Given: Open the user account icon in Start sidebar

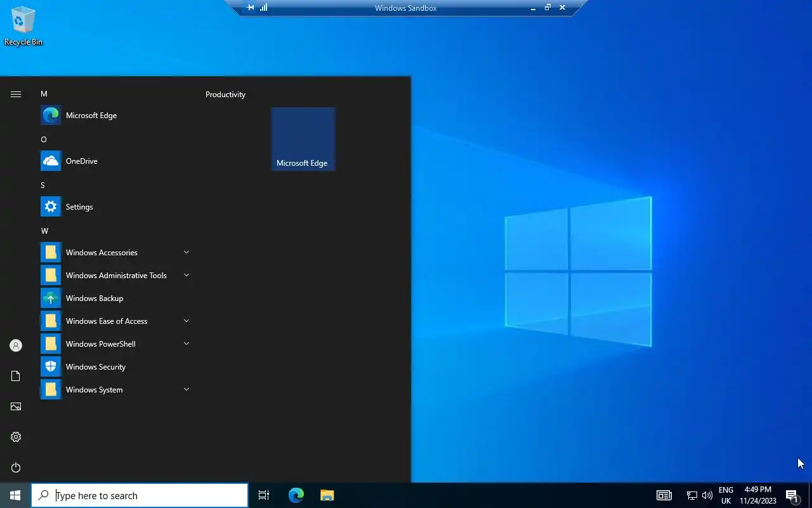Looking at the screenshot, I should pyautogui.click(x=16, y=345).
